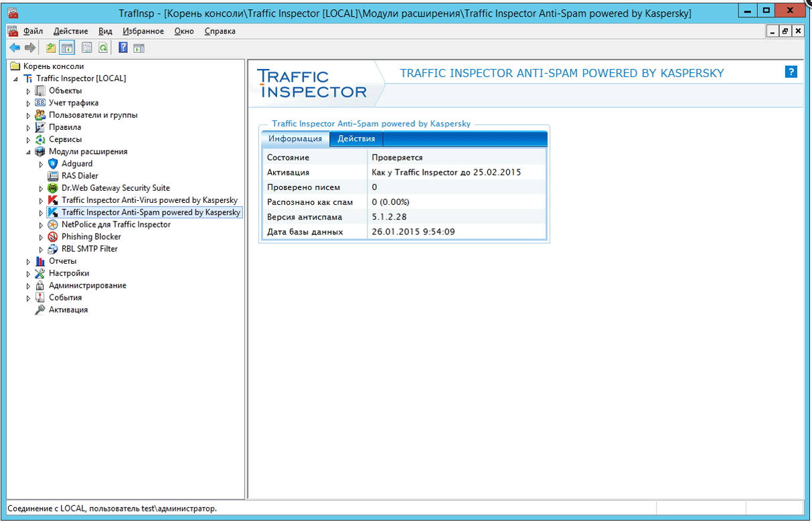Expand the Правила node

29,127
